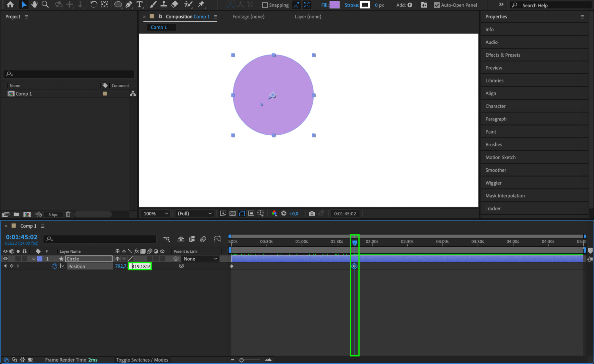Select the Zoom tool in toolbar
The height and width of the screenshot is (364, 594).
(x=45, y=4)
